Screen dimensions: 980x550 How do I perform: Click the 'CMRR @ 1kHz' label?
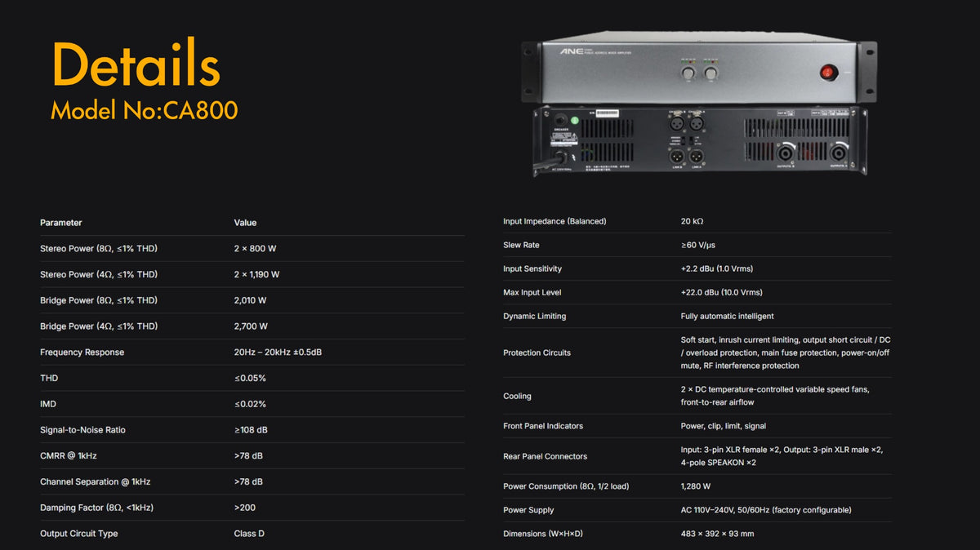(x=69, y=456)
